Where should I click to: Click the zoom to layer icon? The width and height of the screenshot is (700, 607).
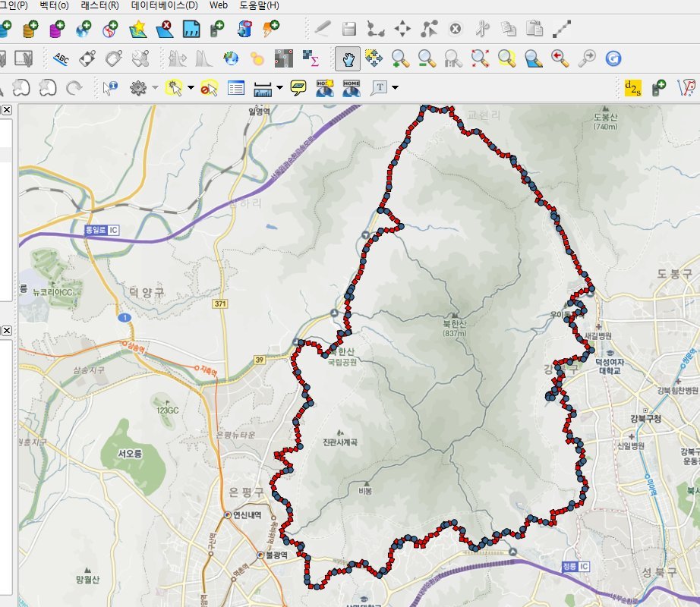[x=534, y=58]
